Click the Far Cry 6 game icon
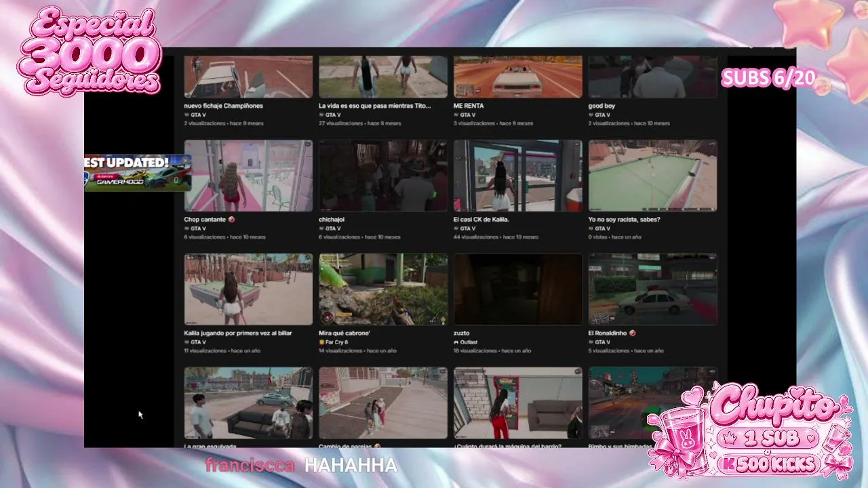This screenshot has width=868, height=488. (321, 342)
